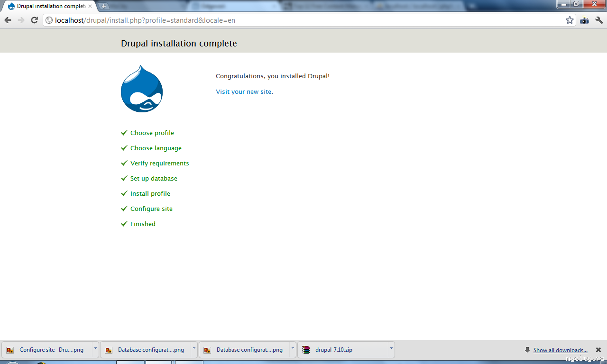This screenshot has width=607, height=364.
Task: Open the Configure site png download
Action: click(x=46, y=350)
